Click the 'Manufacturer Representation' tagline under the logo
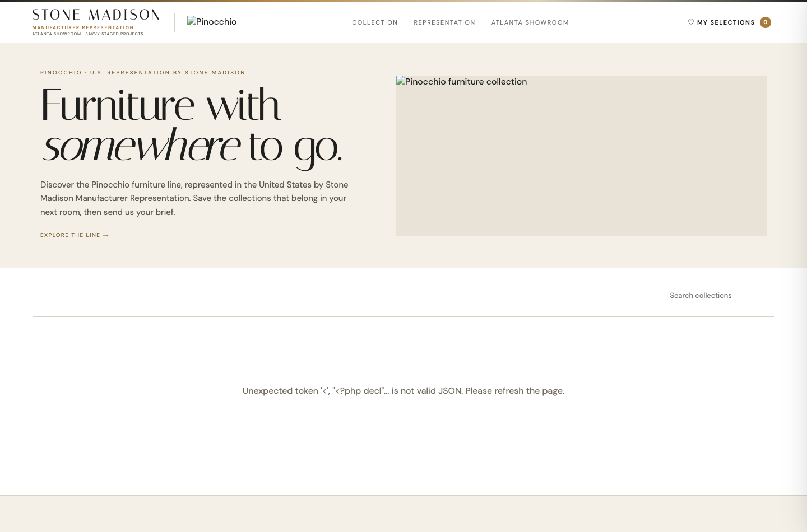Viewport: 807px width, 532px height. click(x=83, y=27)
